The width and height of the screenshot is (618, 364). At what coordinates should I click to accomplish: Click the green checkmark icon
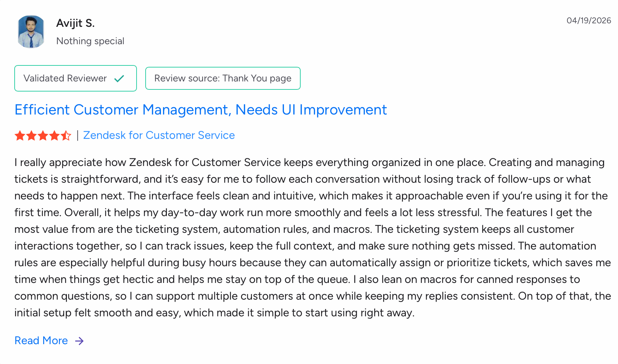point(119,79)
